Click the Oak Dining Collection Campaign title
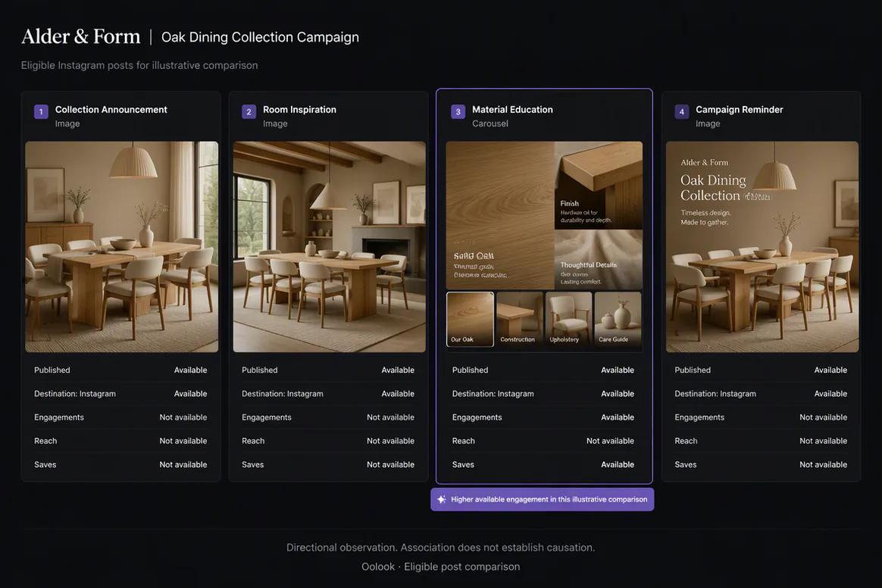This screenshot has height=588, width=882. 260,37
